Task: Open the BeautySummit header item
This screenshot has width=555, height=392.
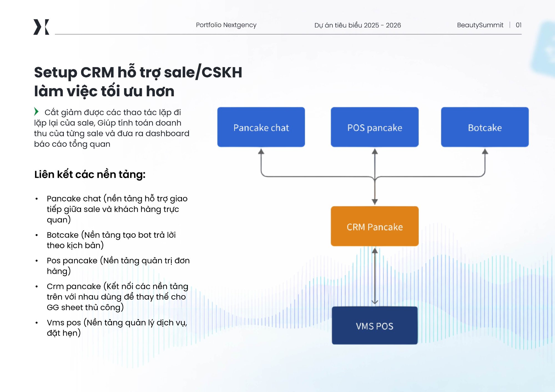Action: [x=480, y=25]
